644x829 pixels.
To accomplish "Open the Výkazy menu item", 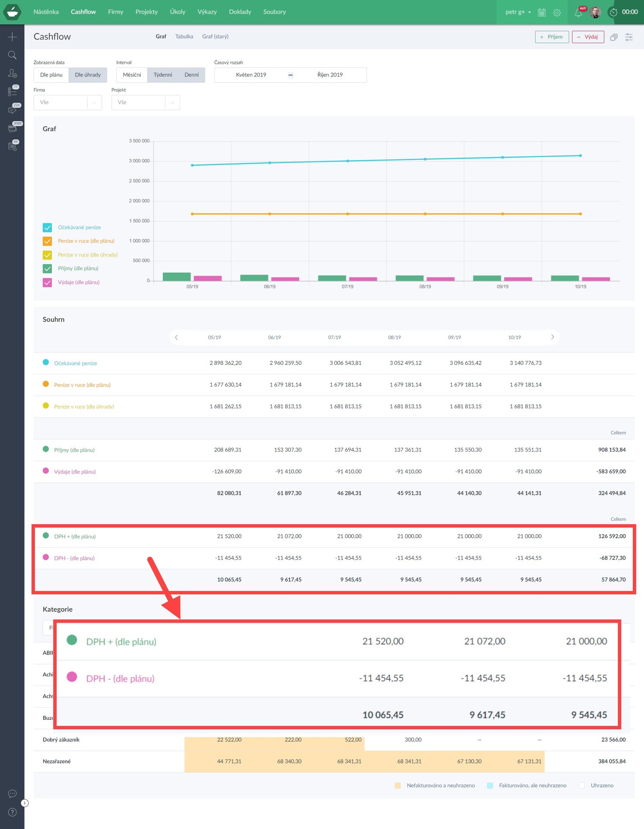I will tap(207, 12).
